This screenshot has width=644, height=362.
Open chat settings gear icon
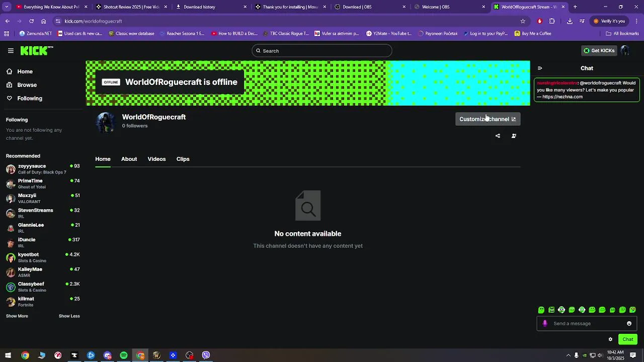610,339
